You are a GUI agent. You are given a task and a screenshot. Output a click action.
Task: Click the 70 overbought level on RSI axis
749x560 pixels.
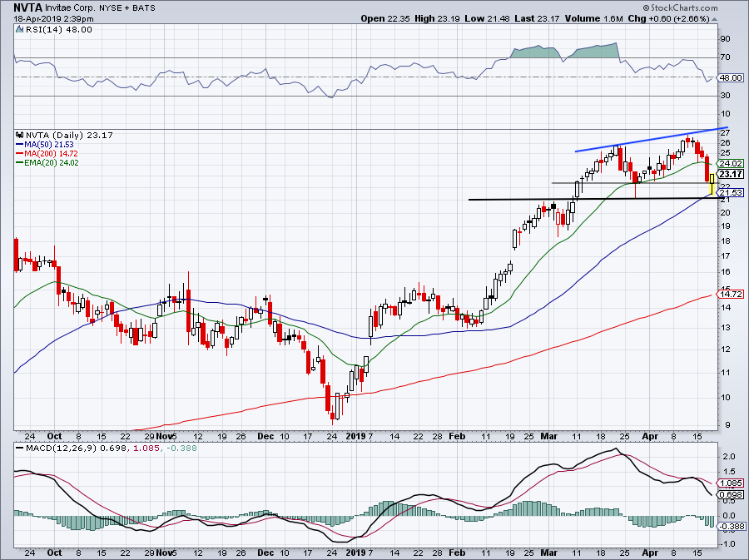pos(725,57)
